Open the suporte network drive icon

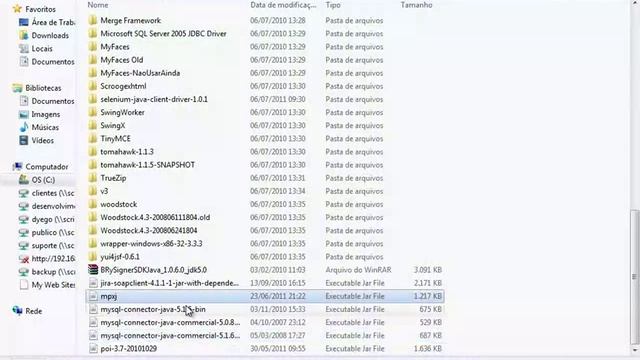pyautogui.click(x=24, y=245)
